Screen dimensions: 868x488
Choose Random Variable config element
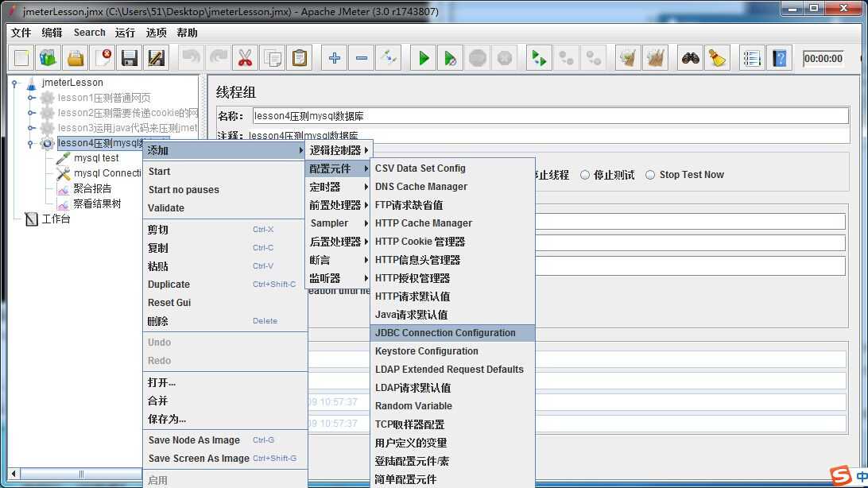(x=452, y=405)
